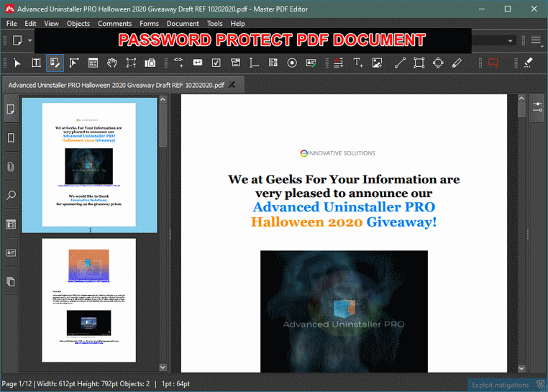This screenshot has height=392, width=548.
Task: Open the Bookmarks side panel
Action: 11,138
